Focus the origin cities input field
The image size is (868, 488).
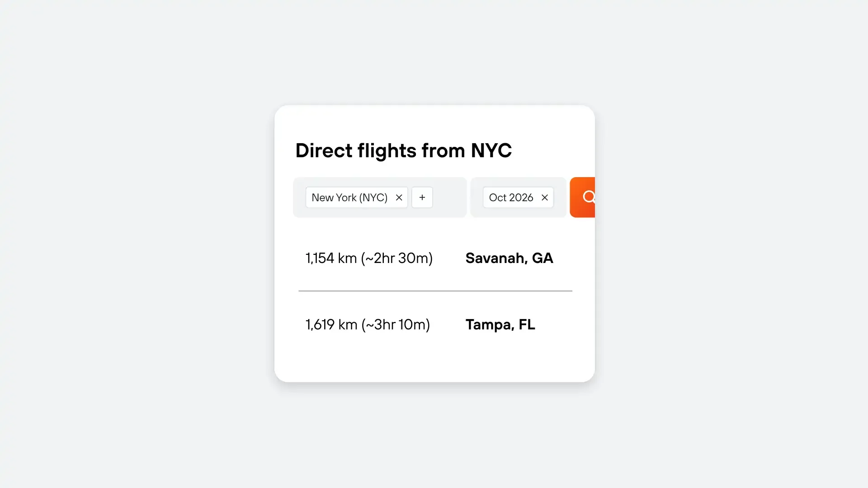coord(380,197)
